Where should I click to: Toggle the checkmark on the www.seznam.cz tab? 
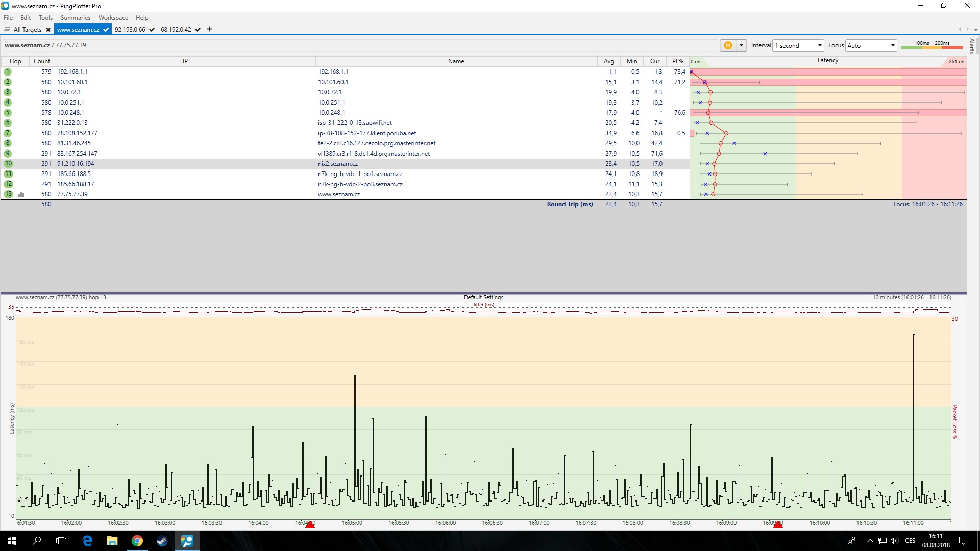pos(106,30)
